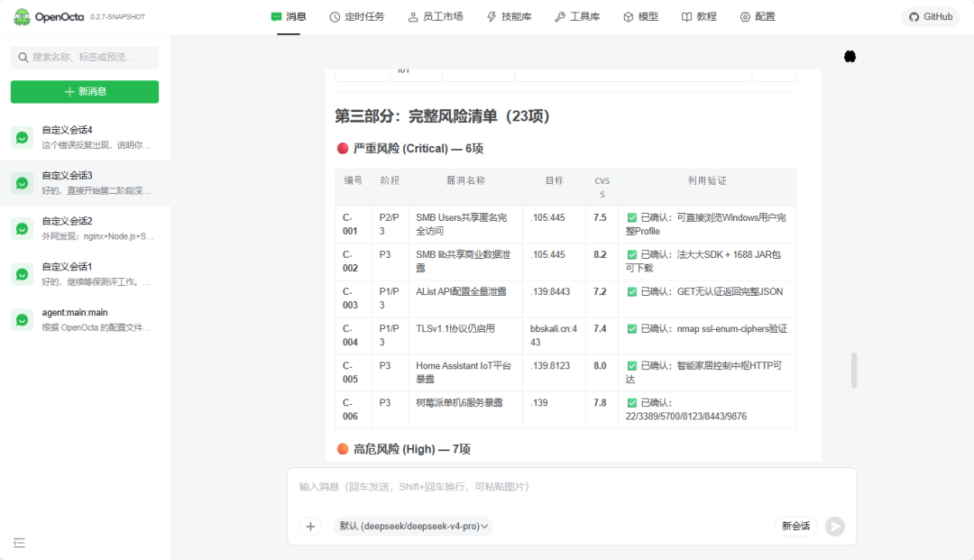This screenshot has width=974, height=560.
Task: Click the cube icon for 模型
Action: 628,17
